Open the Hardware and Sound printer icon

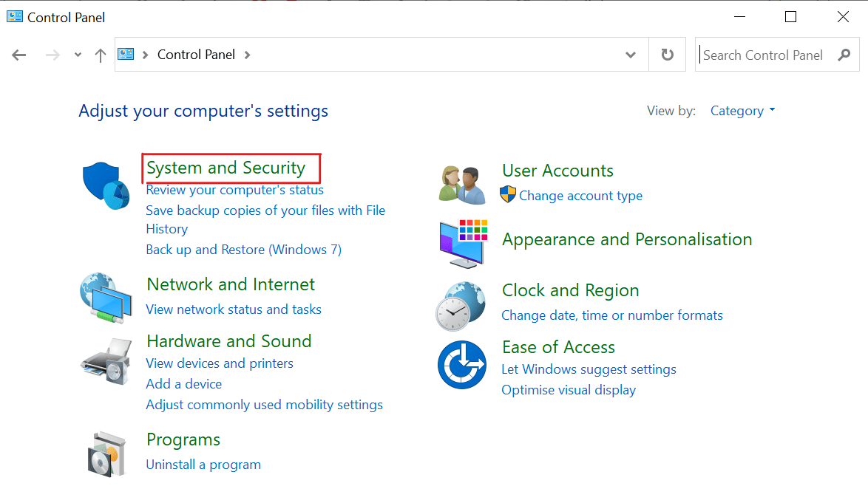(x=106, y=362)
